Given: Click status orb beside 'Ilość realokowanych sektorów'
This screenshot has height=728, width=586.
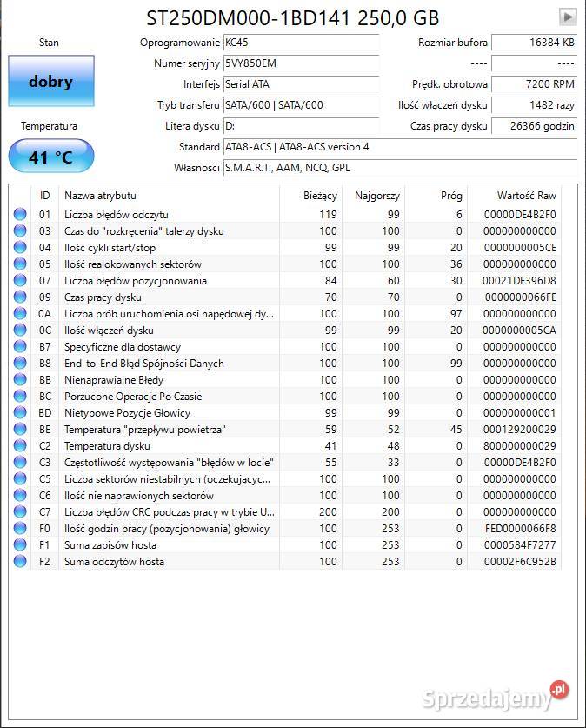Looking at the screenshot, I should click(20, 264).
